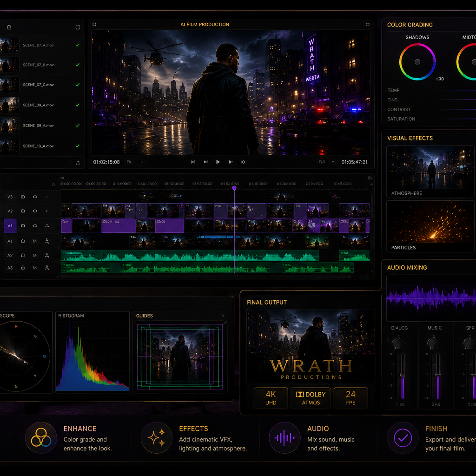Toggle visibility of the V2 track
Viewport: 476px width, 476px height.
coord(35,211)
